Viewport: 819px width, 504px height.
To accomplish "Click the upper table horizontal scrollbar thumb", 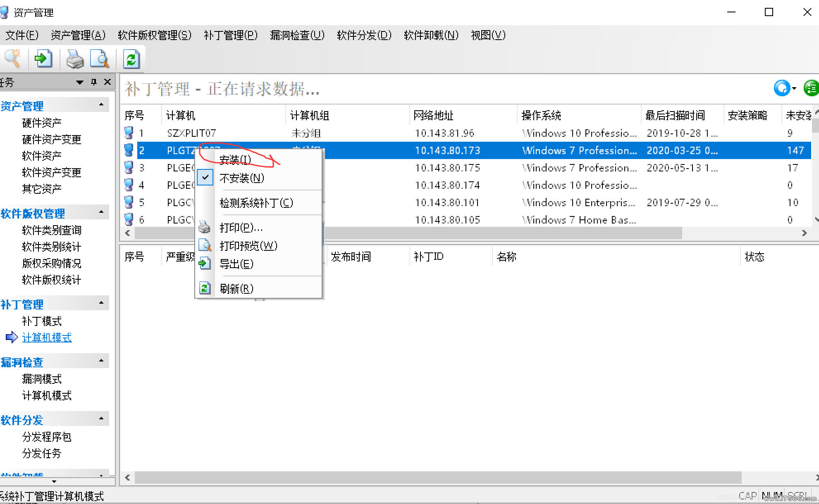I will (408, 233).
